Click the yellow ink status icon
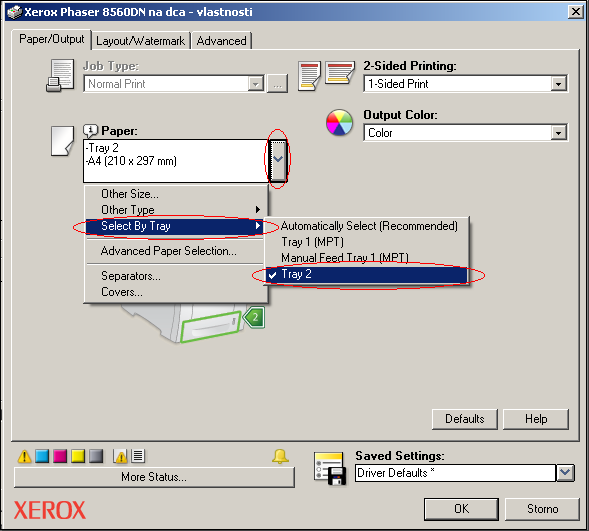Viewport: 589px width, 531px height. [x=78, y=456]
